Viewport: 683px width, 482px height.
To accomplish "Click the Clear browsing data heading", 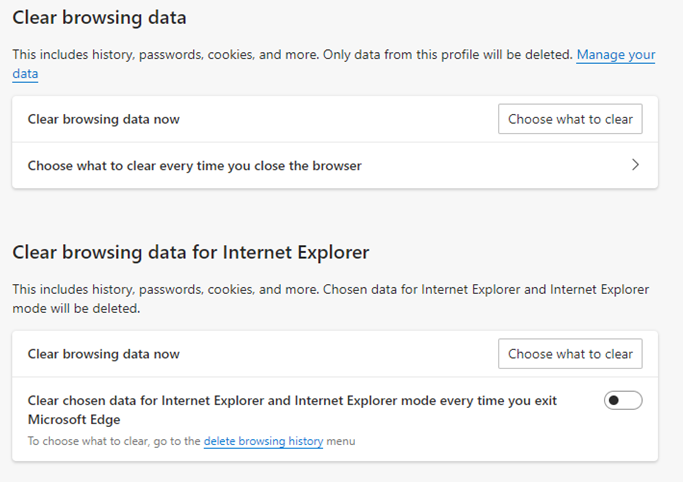I will [x=99, y=18].
